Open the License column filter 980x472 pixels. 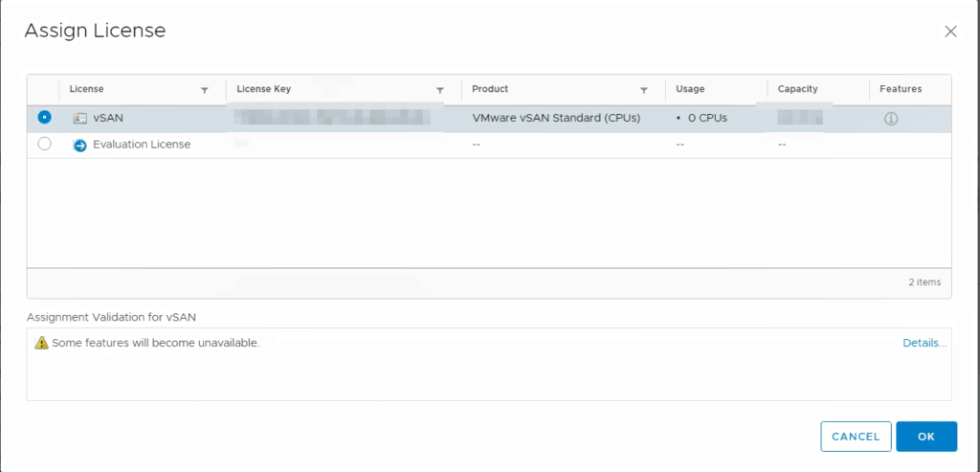point(205,90)
